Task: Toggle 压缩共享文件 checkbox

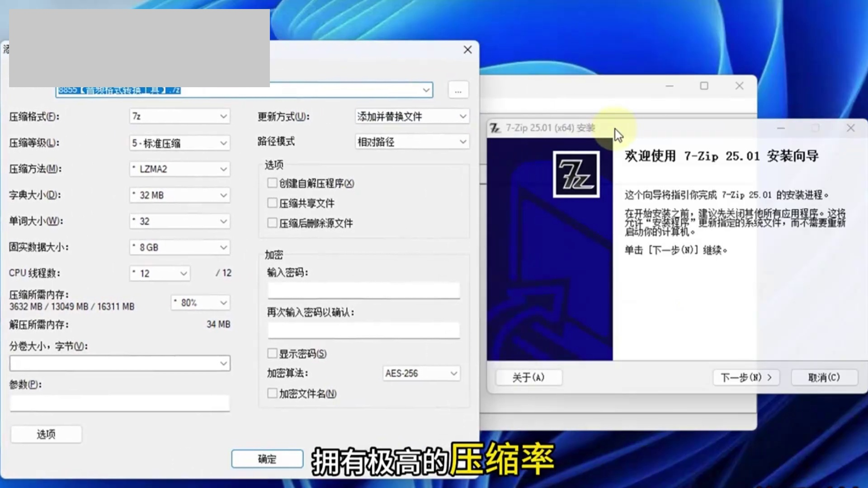Action: [272, 203]
